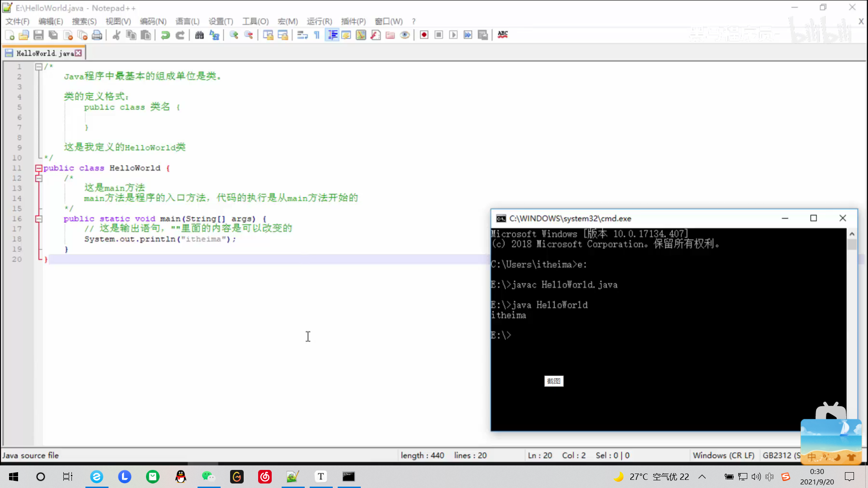Click the Cut scissors icon

pyautogui.click(x=116, y=35)
